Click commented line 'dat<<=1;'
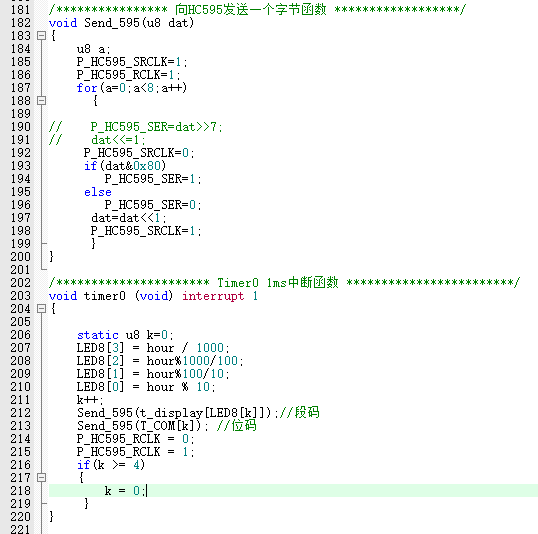 coord(118,140)
